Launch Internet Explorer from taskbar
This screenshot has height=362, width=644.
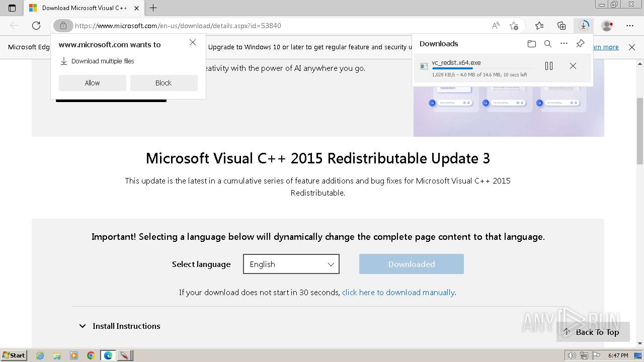[x=40, y=355]
